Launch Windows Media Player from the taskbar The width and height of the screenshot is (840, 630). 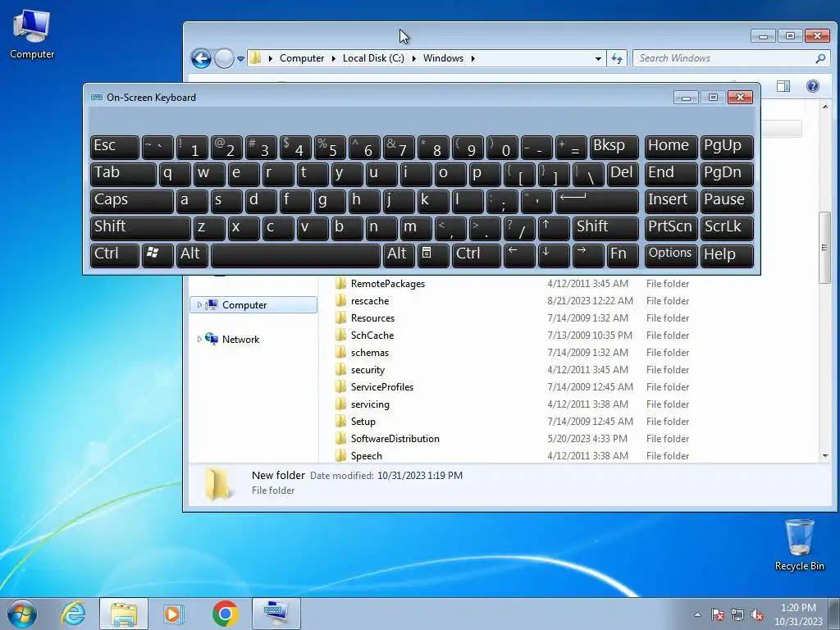tap(173, 614)
